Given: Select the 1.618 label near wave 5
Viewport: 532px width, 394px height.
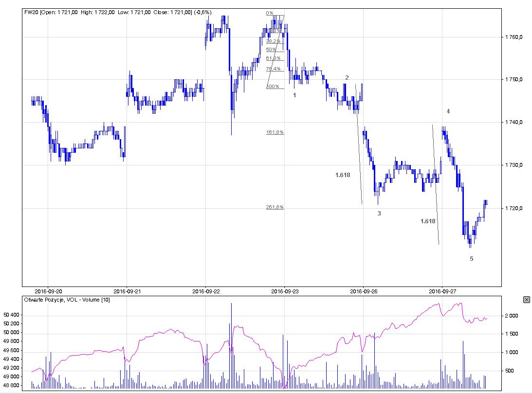Looking at the screenshot, I should coord(428,221).
